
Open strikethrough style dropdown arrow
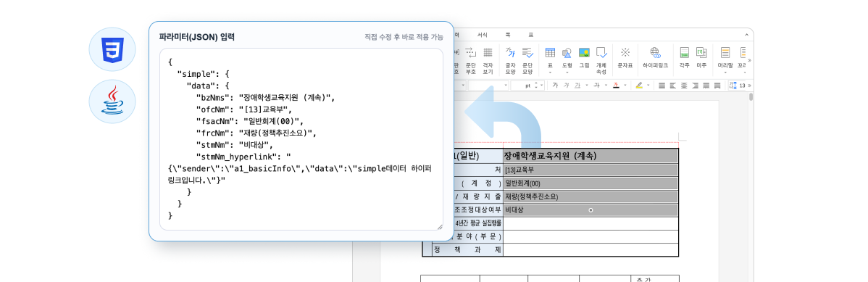point(606,86)
